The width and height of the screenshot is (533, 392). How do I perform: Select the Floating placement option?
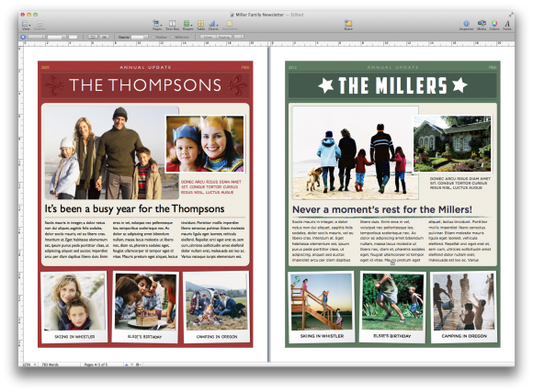[x=223, y=37]
